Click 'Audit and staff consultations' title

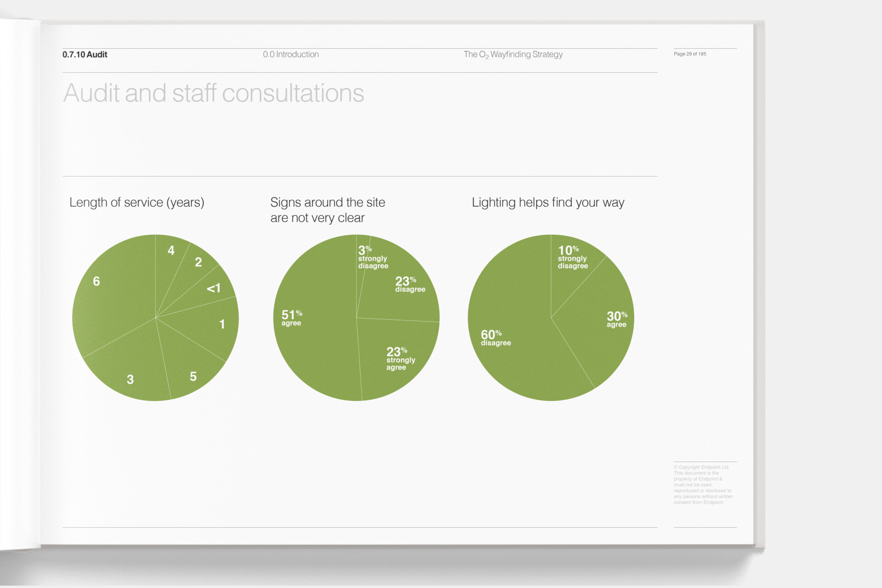click(214, 93)
